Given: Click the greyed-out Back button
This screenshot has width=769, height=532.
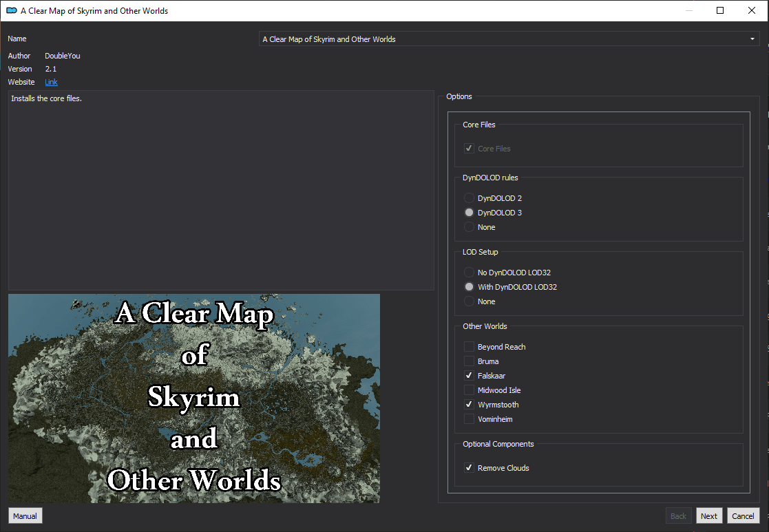Looking at the screenshot, I should [678, 515].
